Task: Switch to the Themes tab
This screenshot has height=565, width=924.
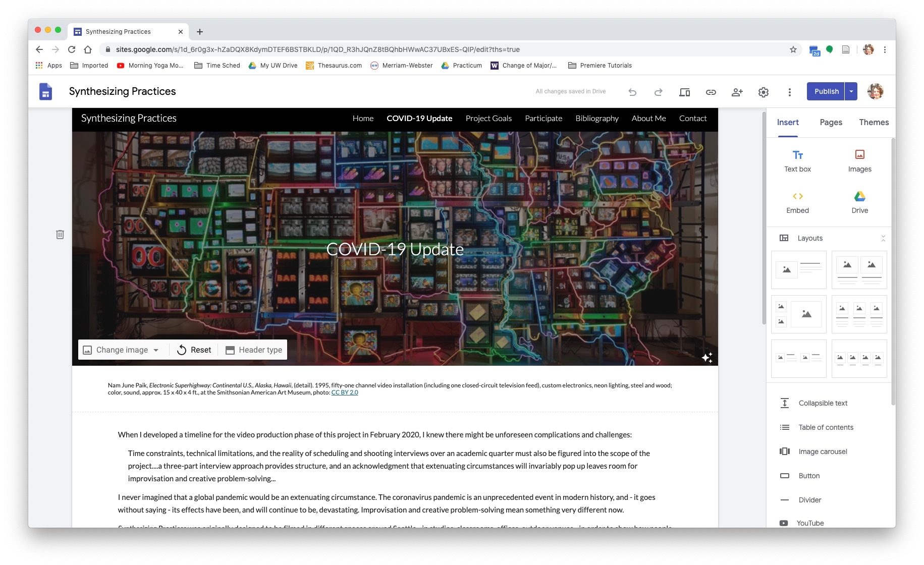Action: point(874,122)
